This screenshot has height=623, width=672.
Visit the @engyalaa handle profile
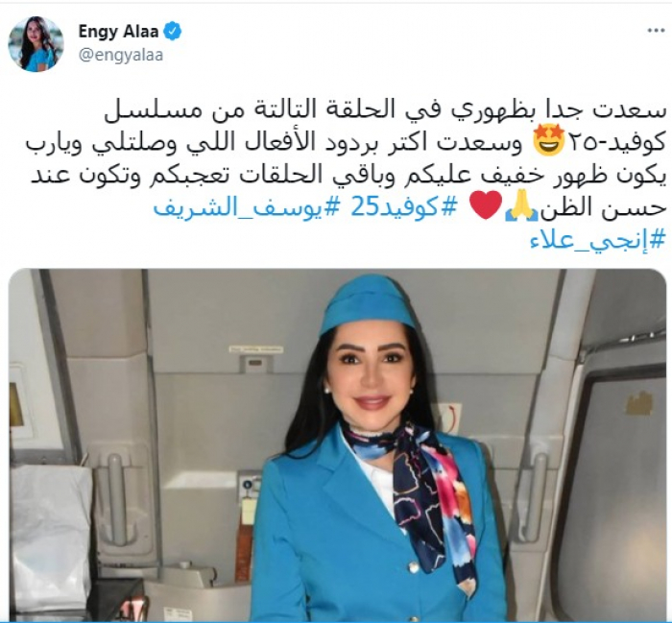click(x=121, y=56)
